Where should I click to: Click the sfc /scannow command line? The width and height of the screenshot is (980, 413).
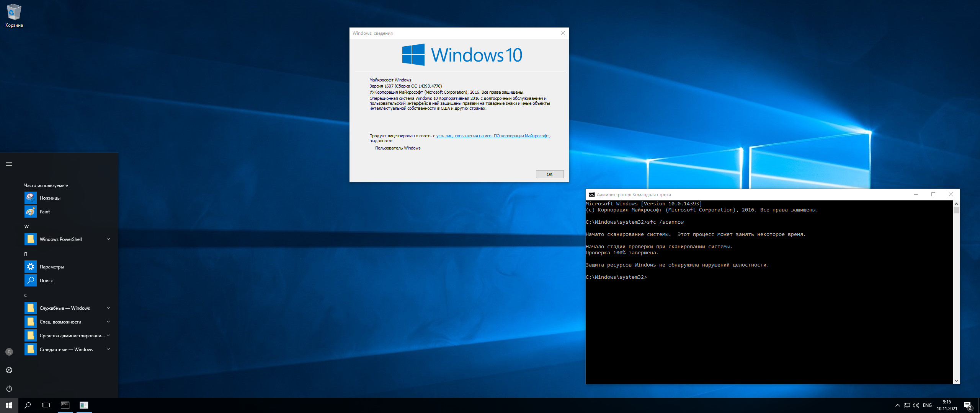[635, 222]
